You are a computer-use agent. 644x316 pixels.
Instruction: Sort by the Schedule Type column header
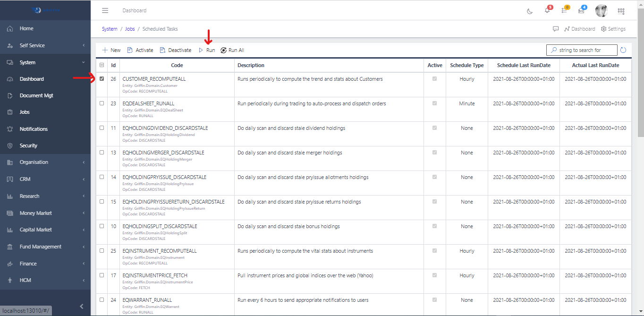467,65
